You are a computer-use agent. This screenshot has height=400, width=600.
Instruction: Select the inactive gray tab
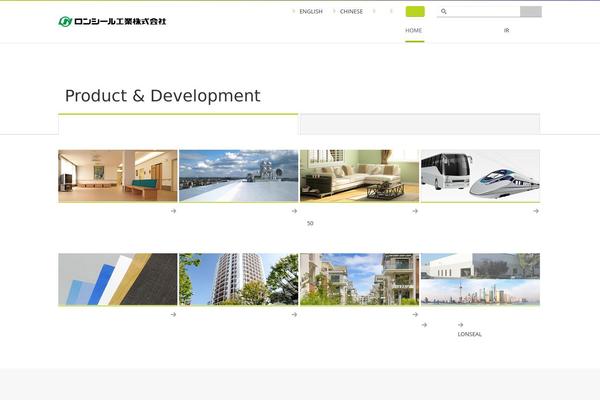coord(420,124)
